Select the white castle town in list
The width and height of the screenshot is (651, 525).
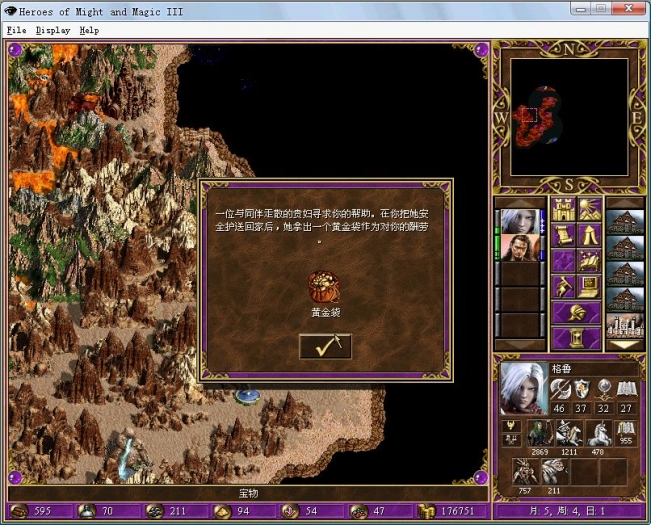(x=625, y=326)
